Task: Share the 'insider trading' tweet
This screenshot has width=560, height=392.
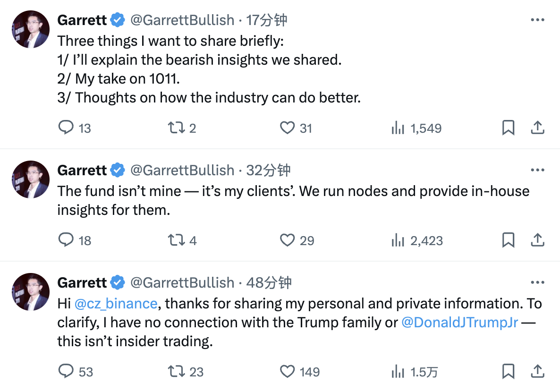Action: pos(538,372)
